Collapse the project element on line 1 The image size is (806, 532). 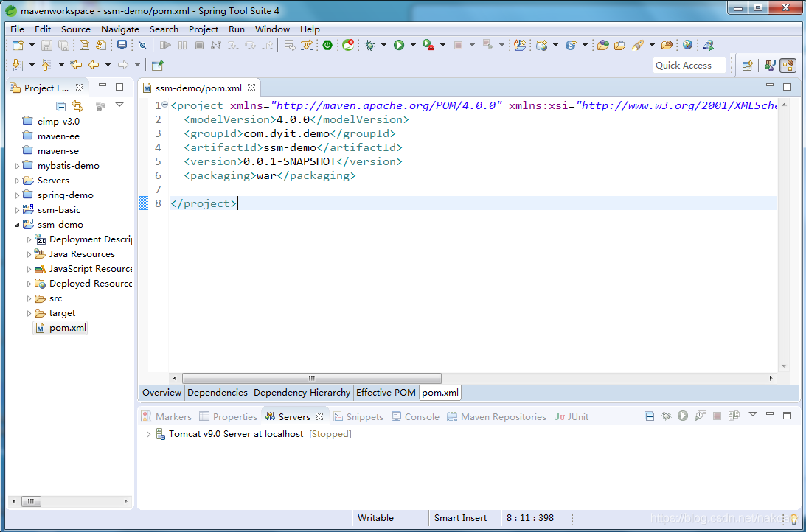tap(164, 105)
